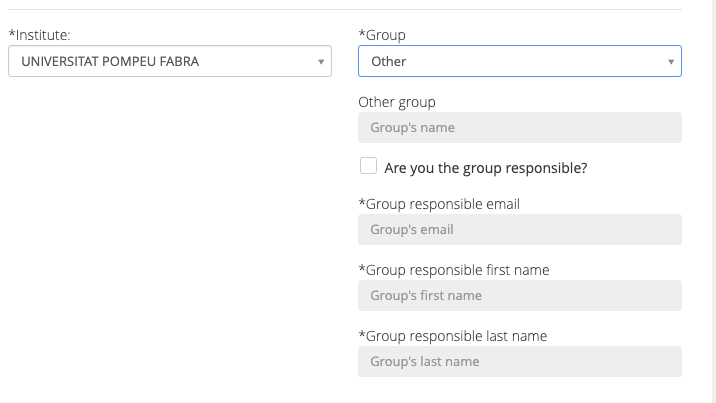Screen dimensions: 716x403
Task: Open the Institute dropdown arrow
Action: pos(321,62)
